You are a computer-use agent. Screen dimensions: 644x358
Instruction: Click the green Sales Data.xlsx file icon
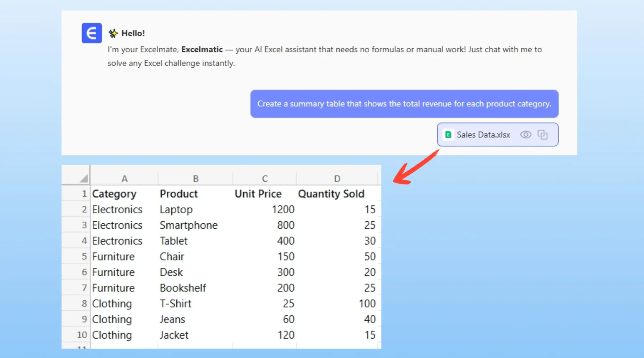(448, 135)
